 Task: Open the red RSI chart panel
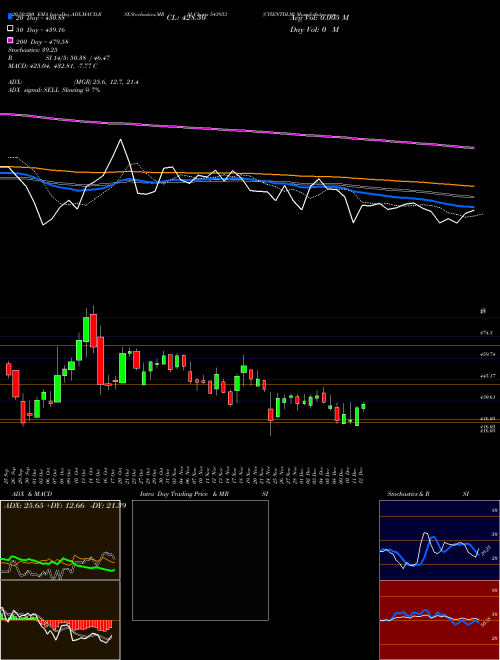tap(439, 620)
